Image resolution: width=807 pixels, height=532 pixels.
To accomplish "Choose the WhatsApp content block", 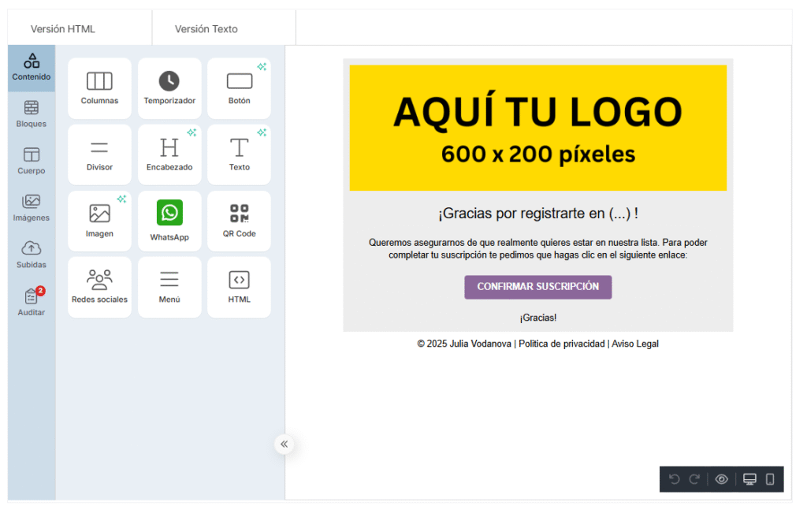I will (x=169, y=221).
